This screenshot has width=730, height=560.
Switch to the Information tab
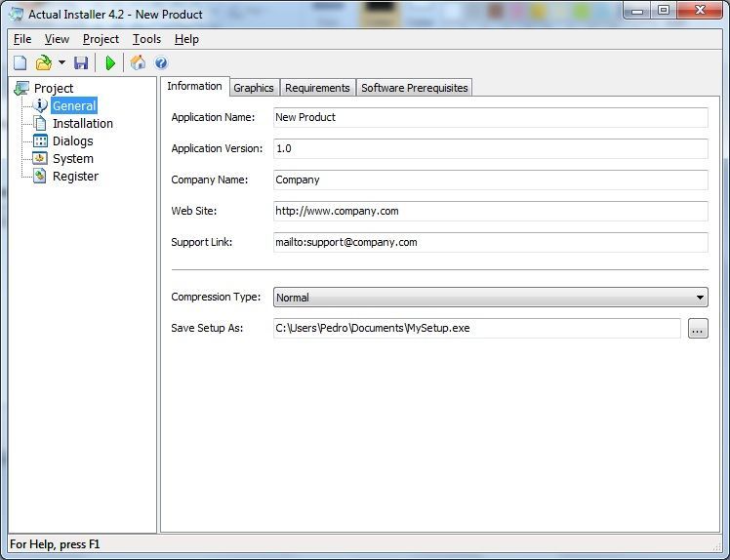tap(194, 86)
